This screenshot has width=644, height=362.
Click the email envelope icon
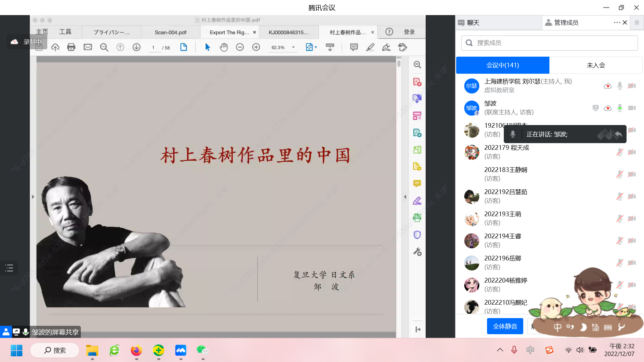click(88, 47)
